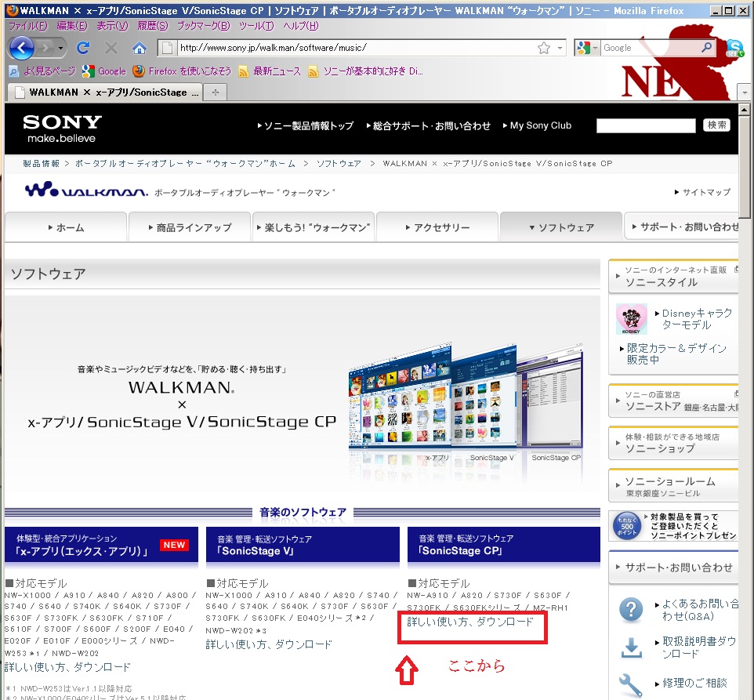
Task: Select the アクセサリー navigation tab
Action: 437,227
